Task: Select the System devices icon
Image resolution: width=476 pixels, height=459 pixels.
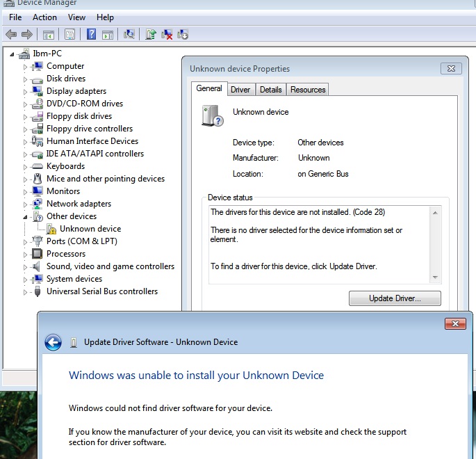Action: pyautogui.click(x=38, y=279)
